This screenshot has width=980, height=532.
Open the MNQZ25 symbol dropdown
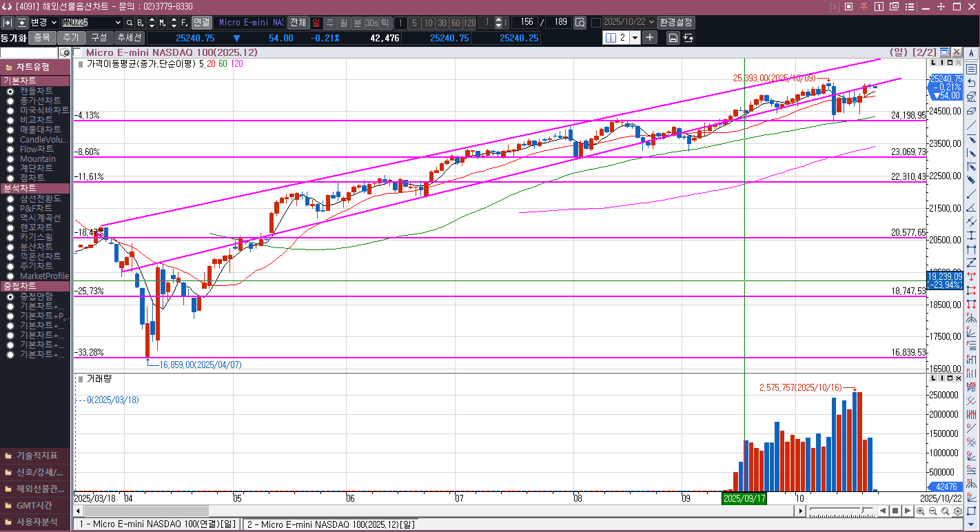[116, 23]
